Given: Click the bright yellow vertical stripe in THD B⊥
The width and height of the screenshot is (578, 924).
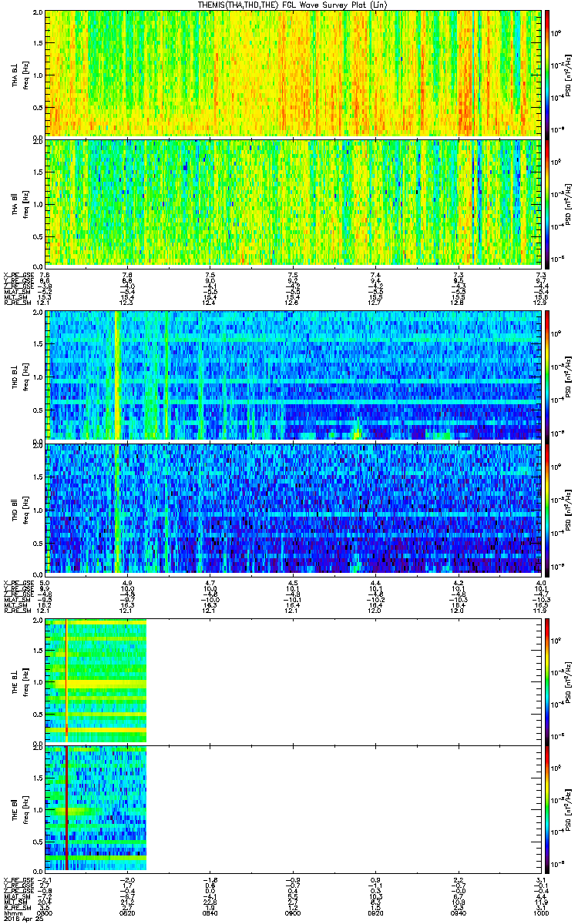Looking at the screenshot, I should click(117, 375).
